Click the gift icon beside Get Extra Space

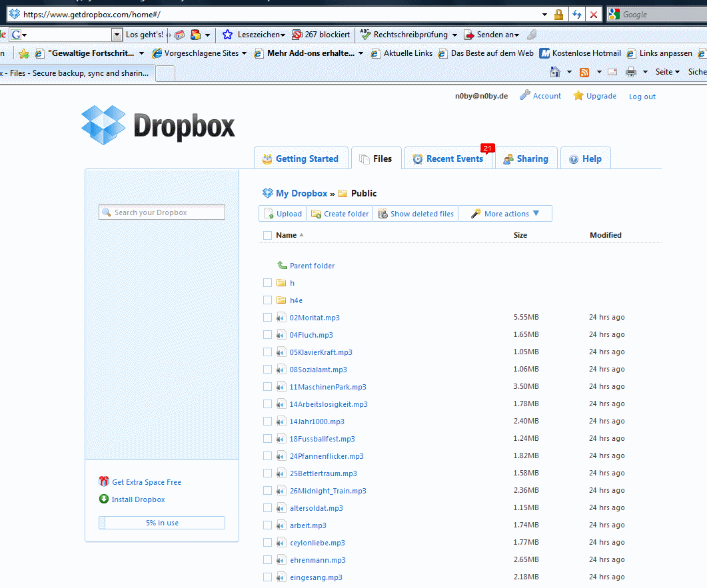[x=104, y=481]
